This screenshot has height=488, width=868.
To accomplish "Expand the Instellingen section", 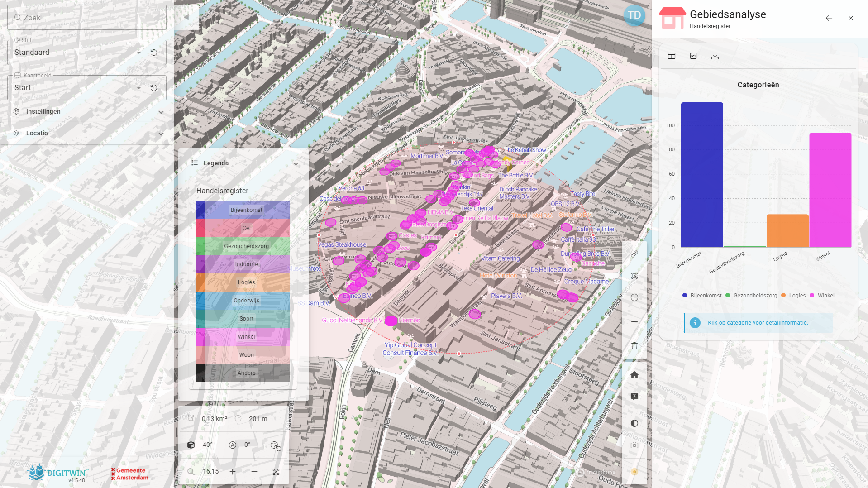I will tap(88, 111).
